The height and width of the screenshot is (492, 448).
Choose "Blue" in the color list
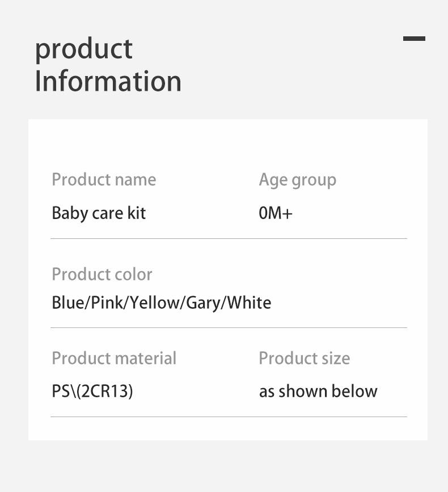67,302
